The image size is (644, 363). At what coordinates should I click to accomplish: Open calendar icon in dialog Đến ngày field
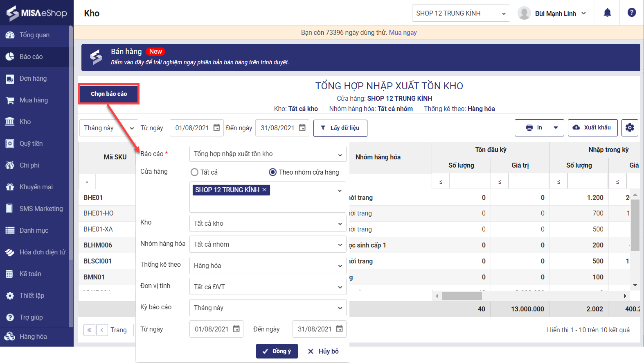(x=340, y=329)
